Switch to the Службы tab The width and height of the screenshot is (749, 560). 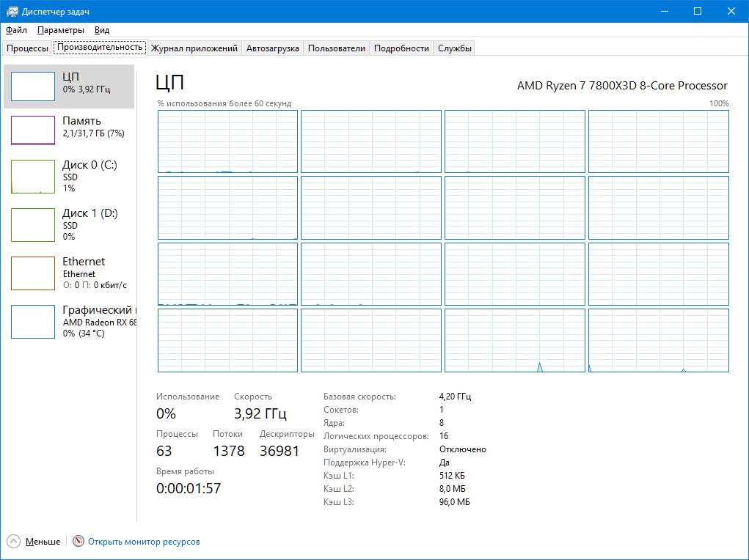click(x=454, y=48)
